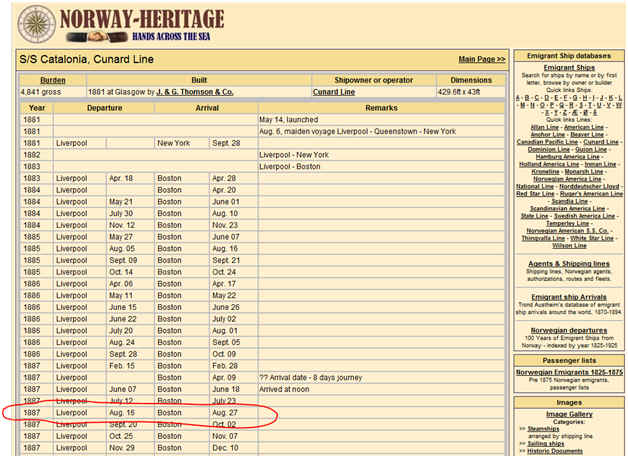Open the Image Gallery link
Screen dimensions: 628x458
click(569, 414)
